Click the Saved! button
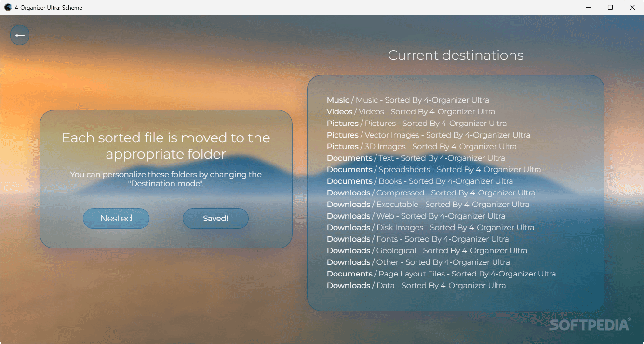 coord(215,219)
